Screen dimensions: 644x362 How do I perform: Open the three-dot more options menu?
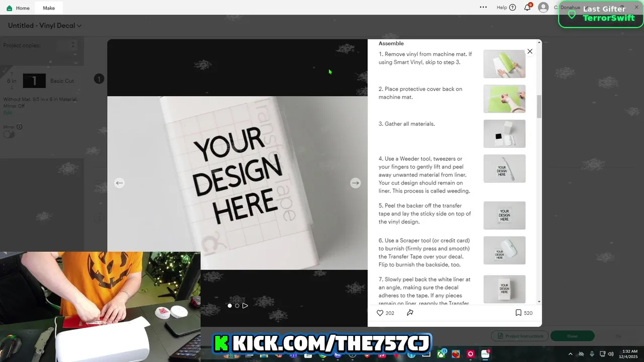[x=484, y=8]
